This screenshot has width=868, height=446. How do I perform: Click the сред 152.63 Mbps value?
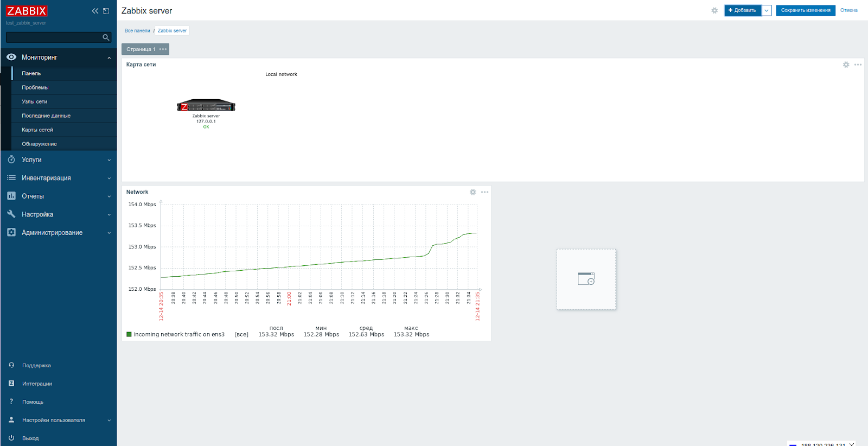coord(366,335)
